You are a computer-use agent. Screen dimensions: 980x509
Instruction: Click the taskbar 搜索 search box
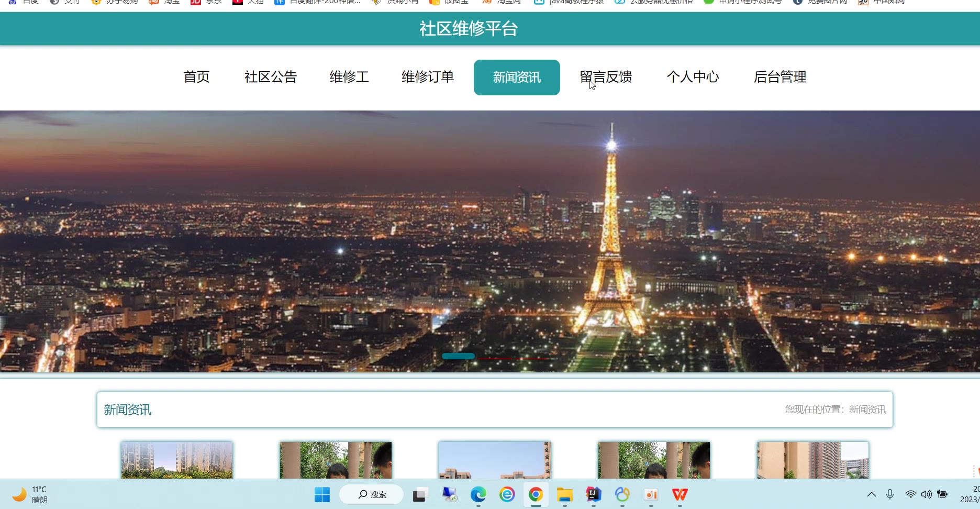[372, 494]
